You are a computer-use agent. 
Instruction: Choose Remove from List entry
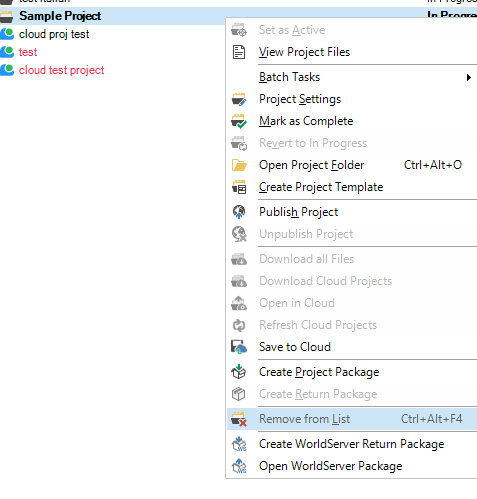pyautogui.click(x=352, y=419)
